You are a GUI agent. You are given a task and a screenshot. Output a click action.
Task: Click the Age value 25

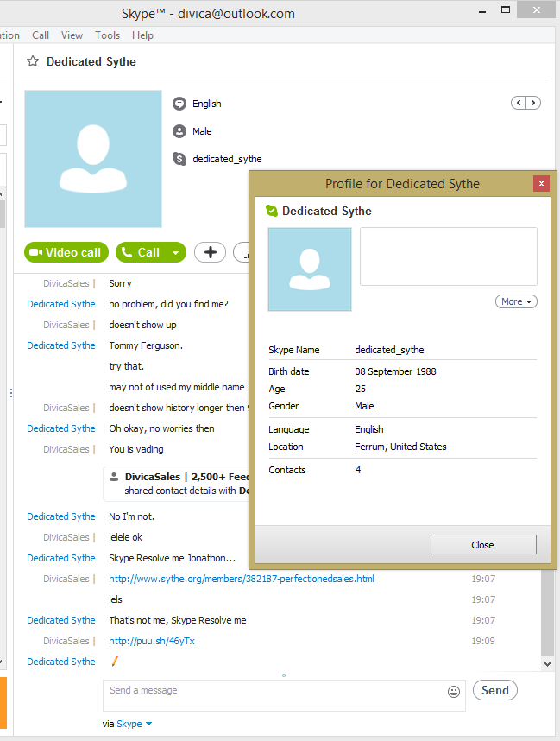click(x=361, y=389)
